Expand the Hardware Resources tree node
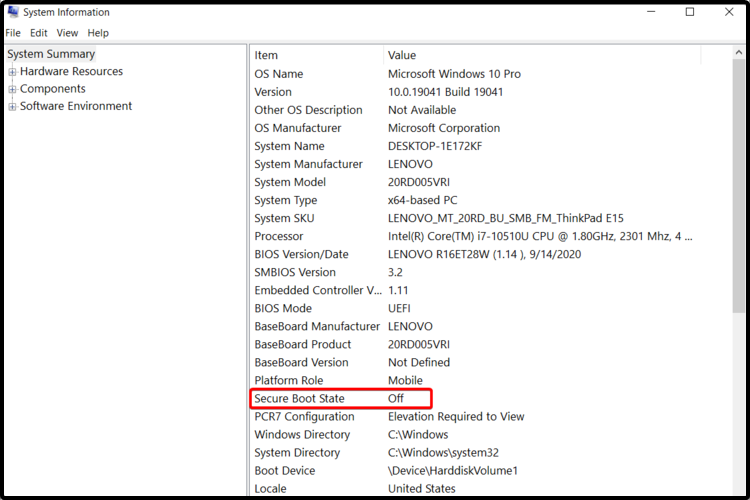Image resolution: width=750 pixels, height=500 pixels. click(12, 72)
